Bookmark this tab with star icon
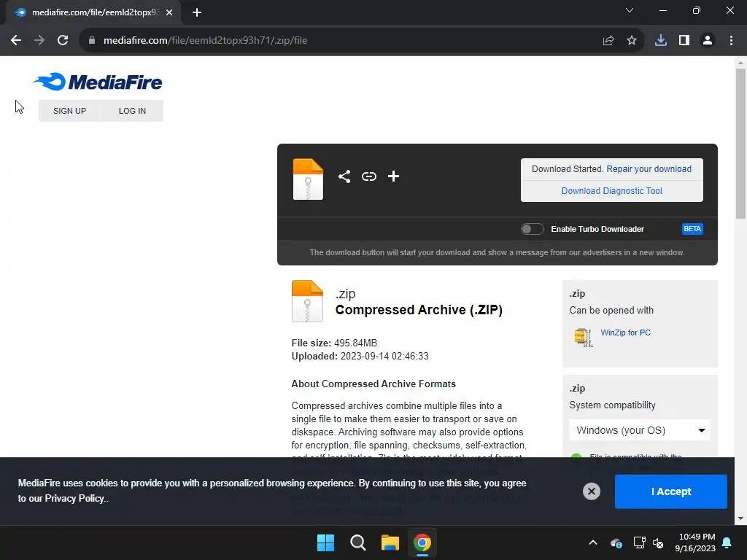This screenshot has width=747, height=560. point(632,41)
